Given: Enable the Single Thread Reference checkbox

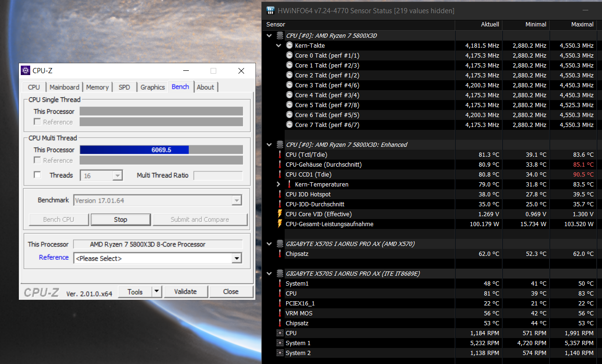Looking at the screenshot, I should pyautogui.click(x=37, y=122).
